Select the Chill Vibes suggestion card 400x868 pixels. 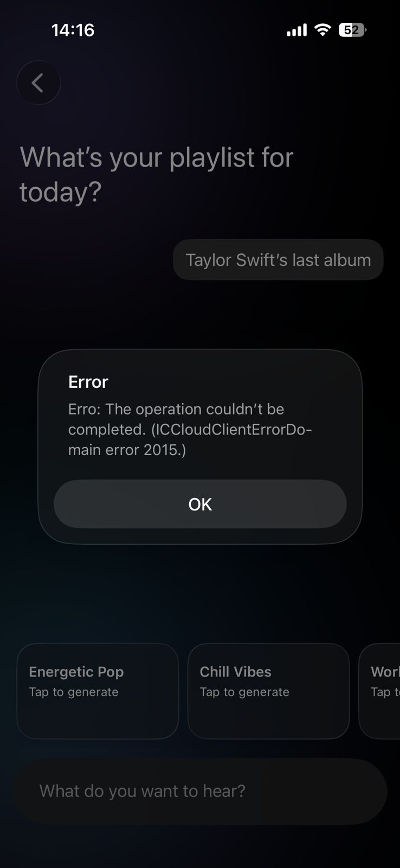[268, 691]
